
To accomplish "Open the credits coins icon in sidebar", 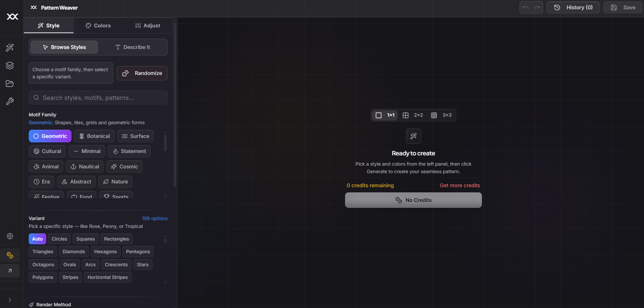I will click(x=10, y=255).
